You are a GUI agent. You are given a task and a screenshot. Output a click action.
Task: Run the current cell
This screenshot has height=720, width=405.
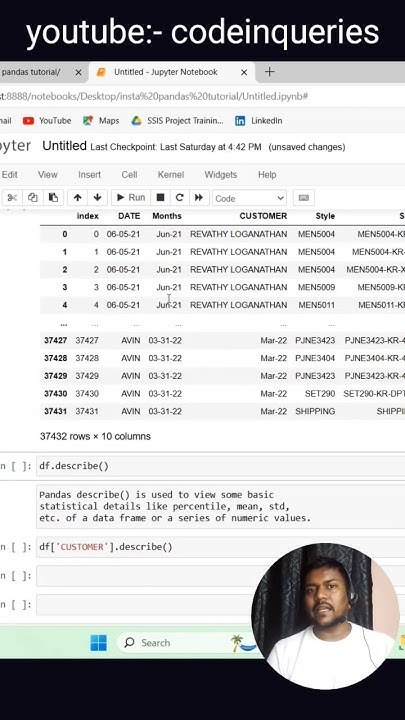click(131, 198)
